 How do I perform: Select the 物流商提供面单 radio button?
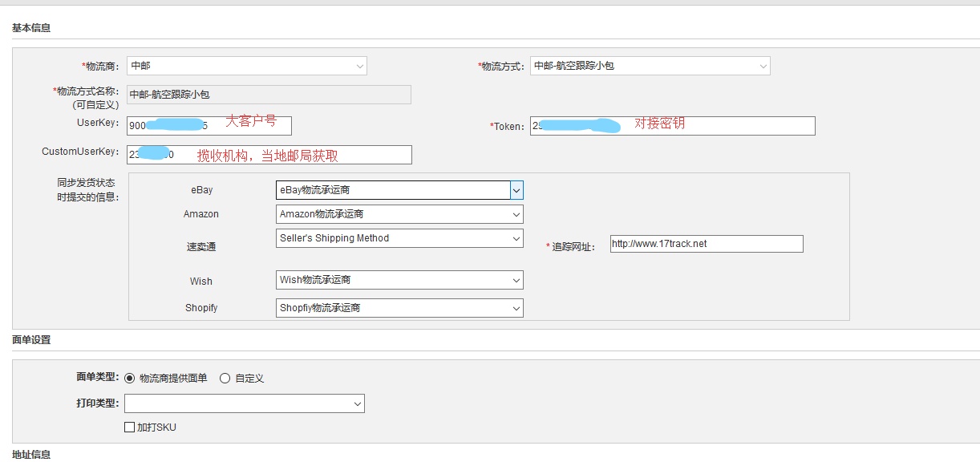point(130,379)
